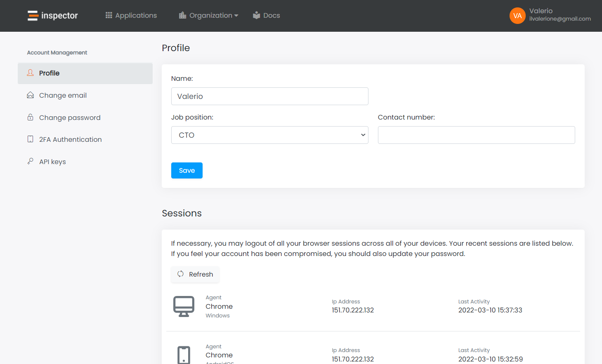Screen dimensions: 602x364
Task: Click the IP address 151.70.222.132 of the Windows session
Action: [x=353, y=310]
